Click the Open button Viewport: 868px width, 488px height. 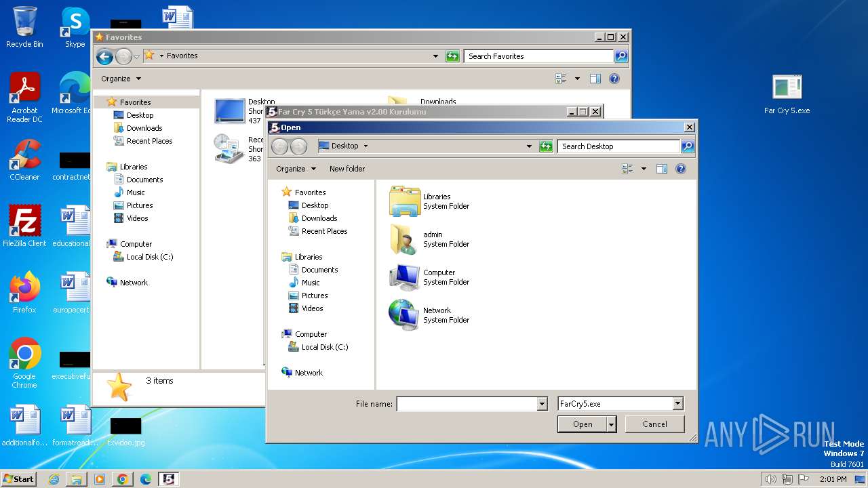pos(582,424)
